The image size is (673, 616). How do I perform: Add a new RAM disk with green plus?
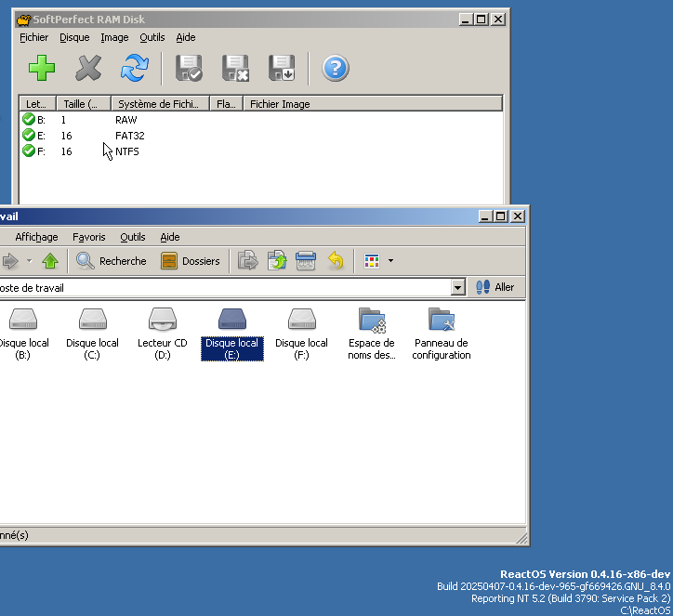click(42, 68)
